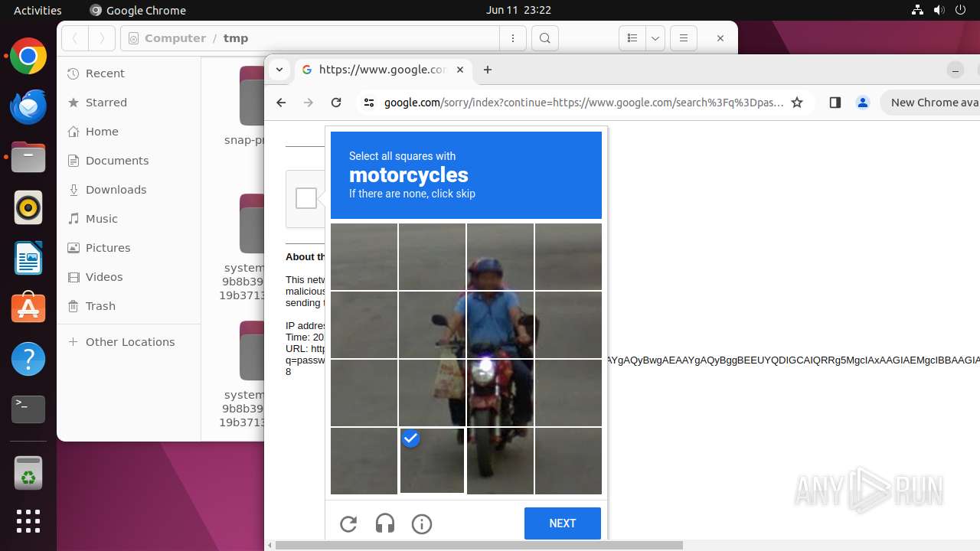Go back in Chrome
Viewport: 980px width, 551px height.
(x=281, y=103)
